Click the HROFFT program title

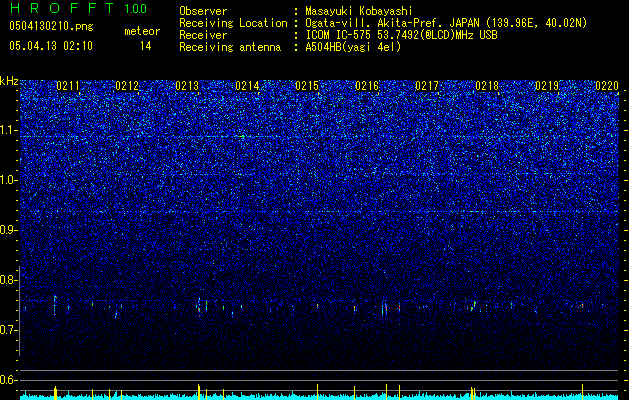click(x=62, y=8)
